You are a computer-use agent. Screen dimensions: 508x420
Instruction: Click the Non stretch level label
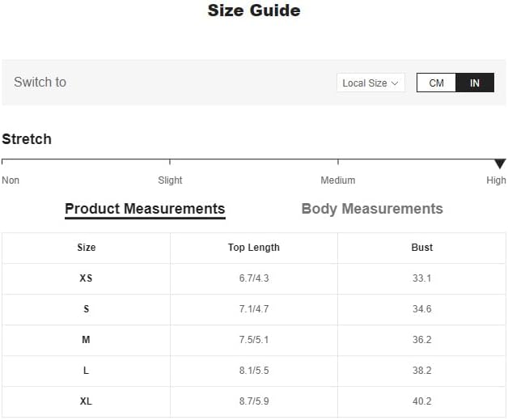pos(11,180)
